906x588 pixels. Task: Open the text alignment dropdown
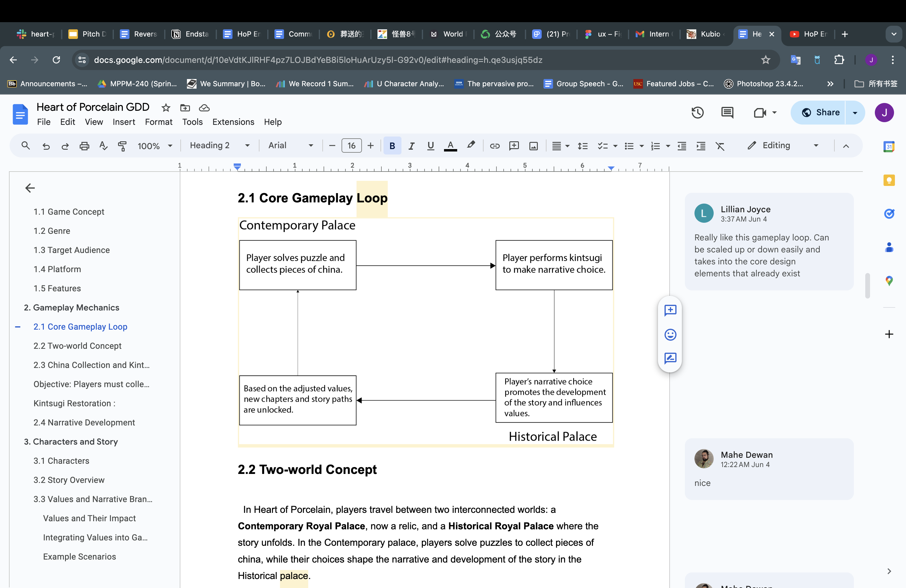pos(560,146)
